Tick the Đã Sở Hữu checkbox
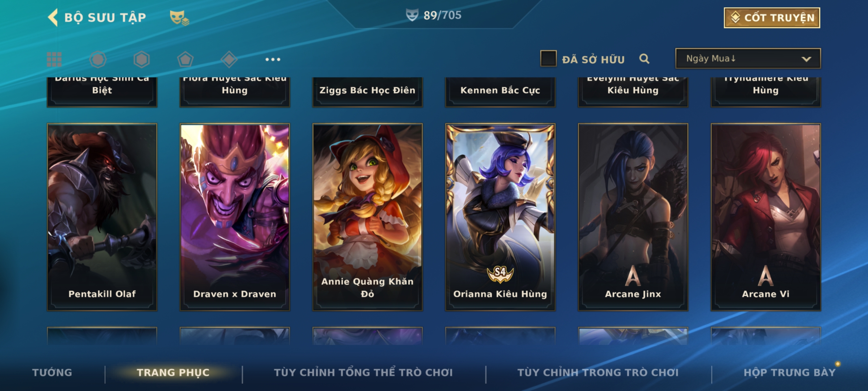The image size is (868, 391). 548,59
